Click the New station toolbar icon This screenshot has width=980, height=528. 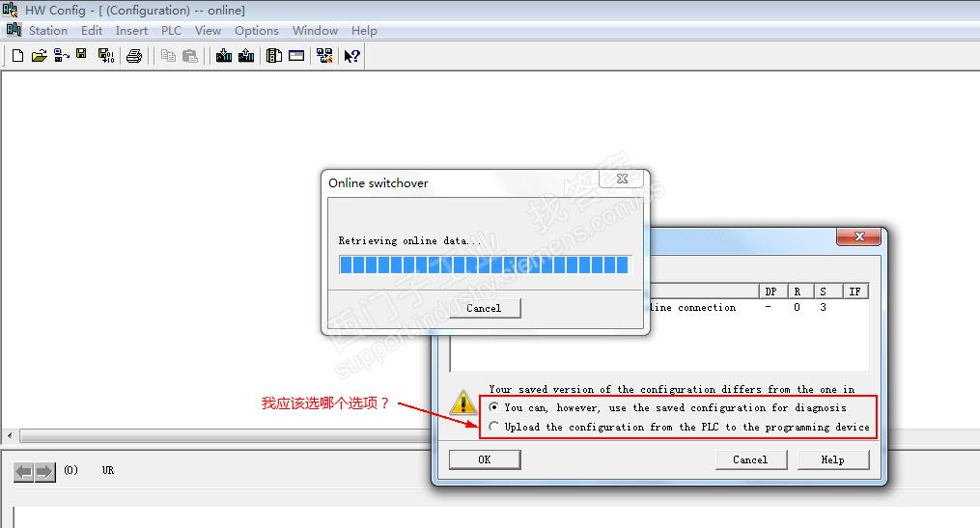17,56
